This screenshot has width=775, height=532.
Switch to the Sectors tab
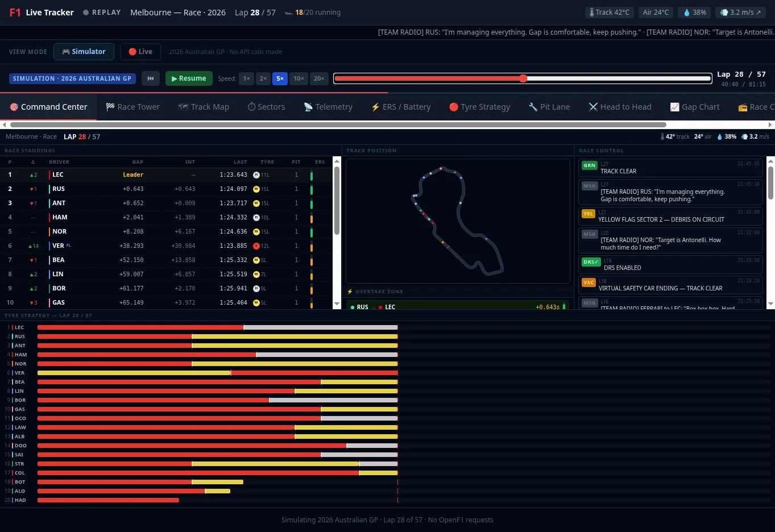point(266,107)
